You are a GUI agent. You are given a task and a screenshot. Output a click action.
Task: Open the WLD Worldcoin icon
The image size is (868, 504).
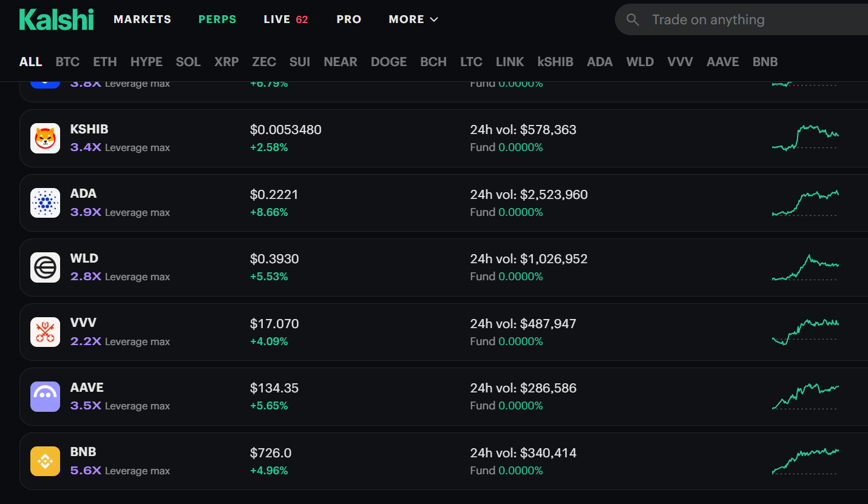coord(46,267)
